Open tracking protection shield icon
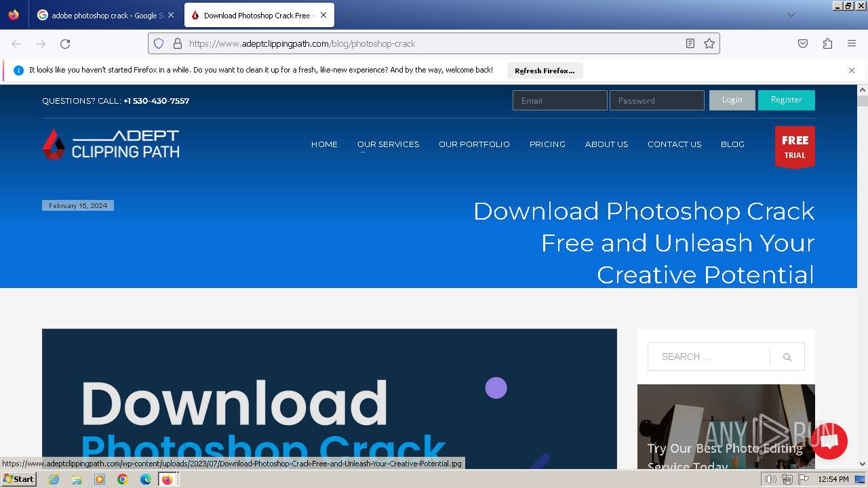Viewport: 868px width, 488px height. pyautogui.click(x=159, y=43)
